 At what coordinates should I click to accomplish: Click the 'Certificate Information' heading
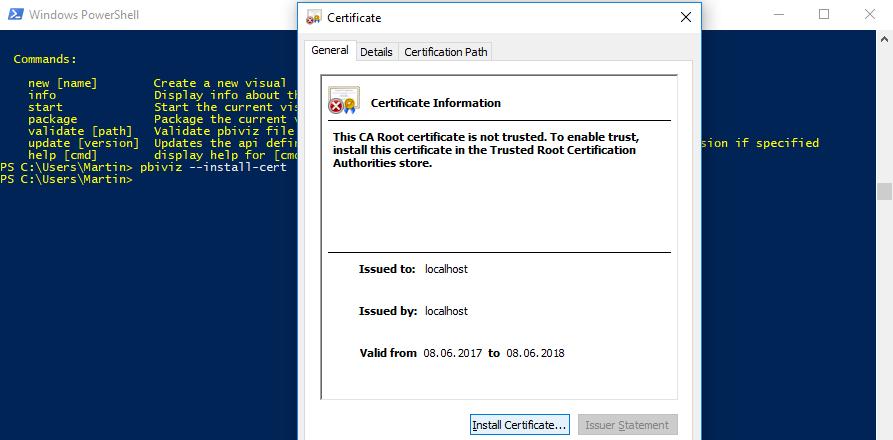click(x=436, y=103)
